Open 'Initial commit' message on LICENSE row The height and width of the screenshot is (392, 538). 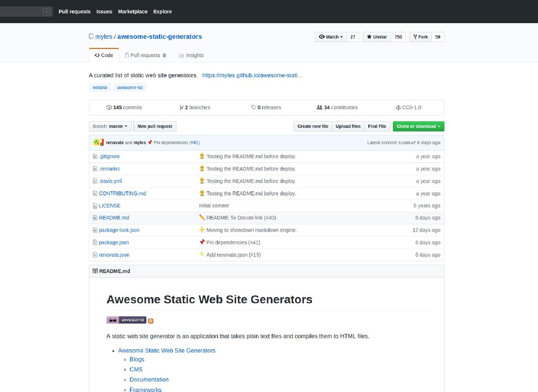214,205
